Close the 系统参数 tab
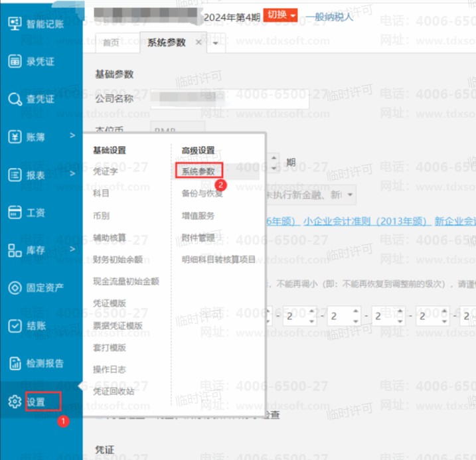The image size is (476, 460). coord(198,42)
